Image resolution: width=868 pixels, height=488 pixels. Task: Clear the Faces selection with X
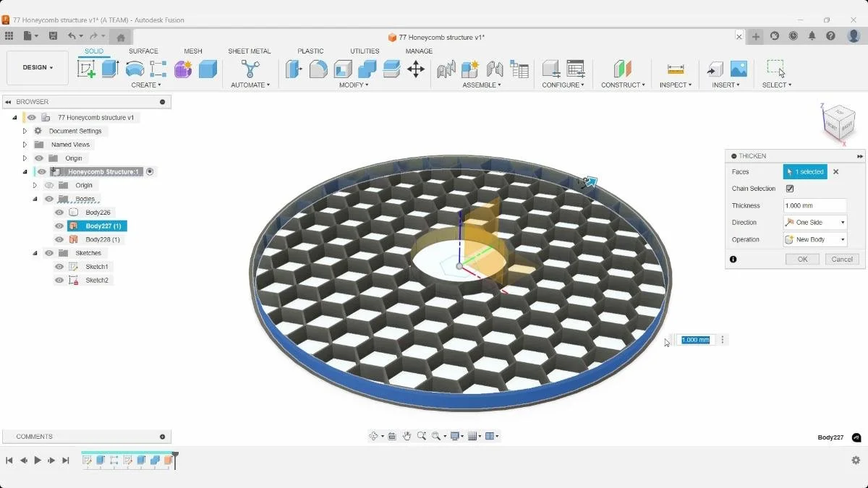[836, 172]
